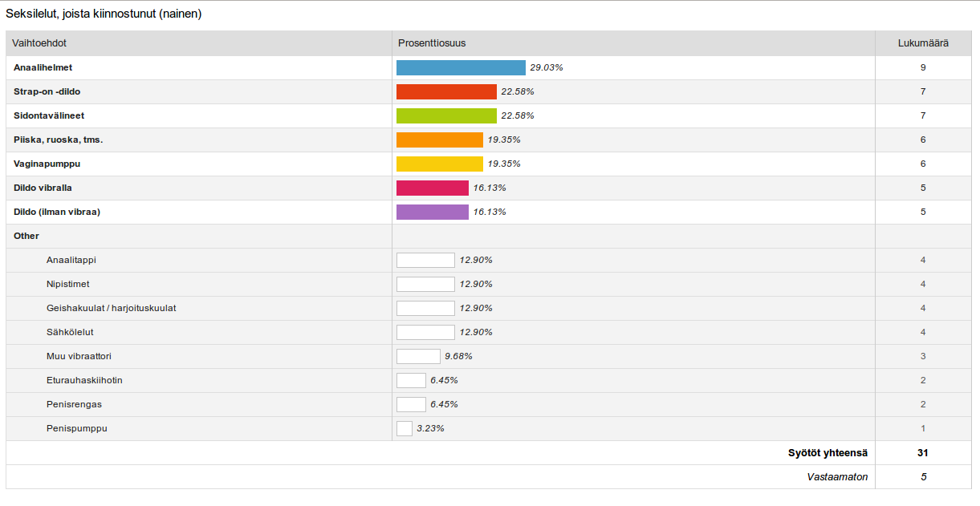Click the green Sidontavälineet bar
The image size is (980, 506).
pyautogui.click(x=446, y=116)
